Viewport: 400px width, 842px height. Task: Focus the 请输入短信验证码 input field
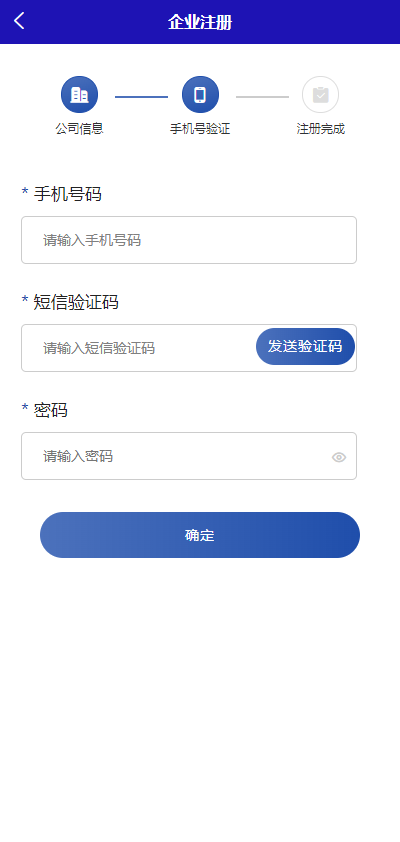coord(139,348)
